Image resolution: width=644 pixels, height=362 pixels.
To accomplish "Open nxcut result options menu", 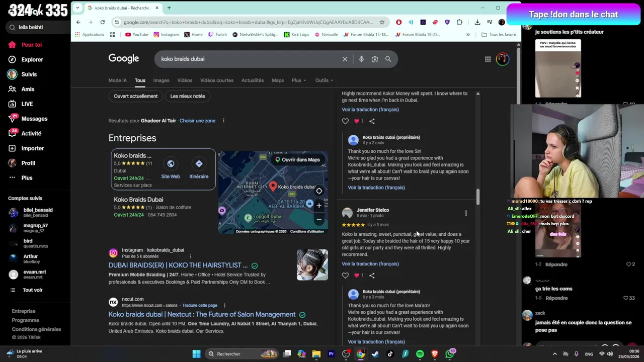I will tap(224, 305).
